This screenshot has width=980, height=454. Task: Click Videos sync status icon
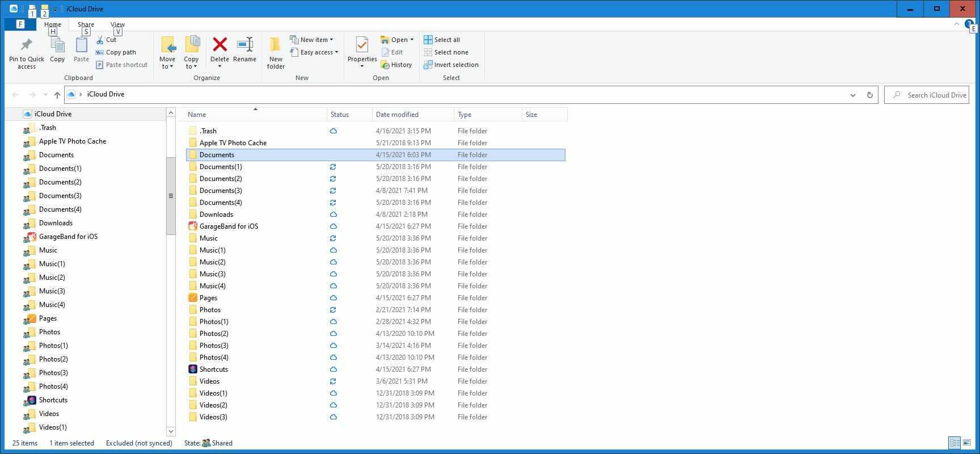coord(333,381)
